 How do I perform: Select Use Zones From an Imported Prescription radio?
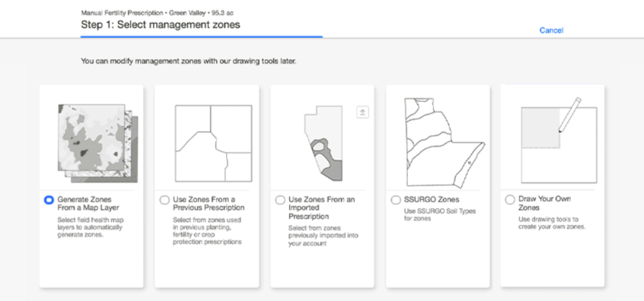click(280, 200)
